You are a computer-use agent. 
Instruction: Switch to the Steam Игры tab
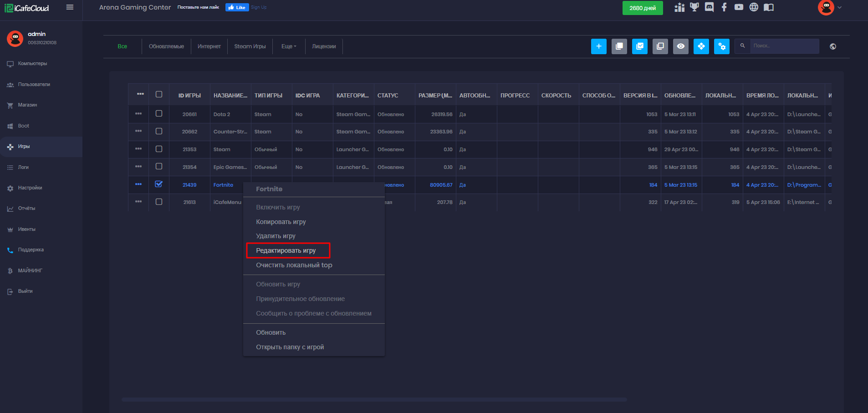[x=250, y=46]
